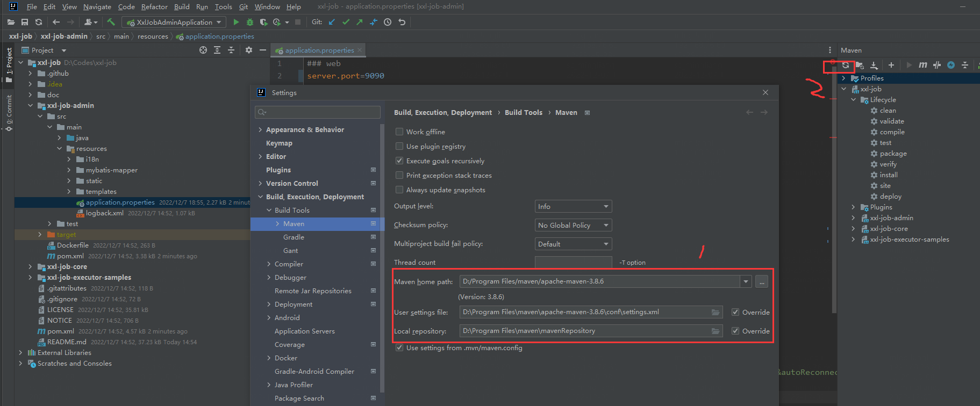Add Maven Projects with plus icon

(891, 65)
